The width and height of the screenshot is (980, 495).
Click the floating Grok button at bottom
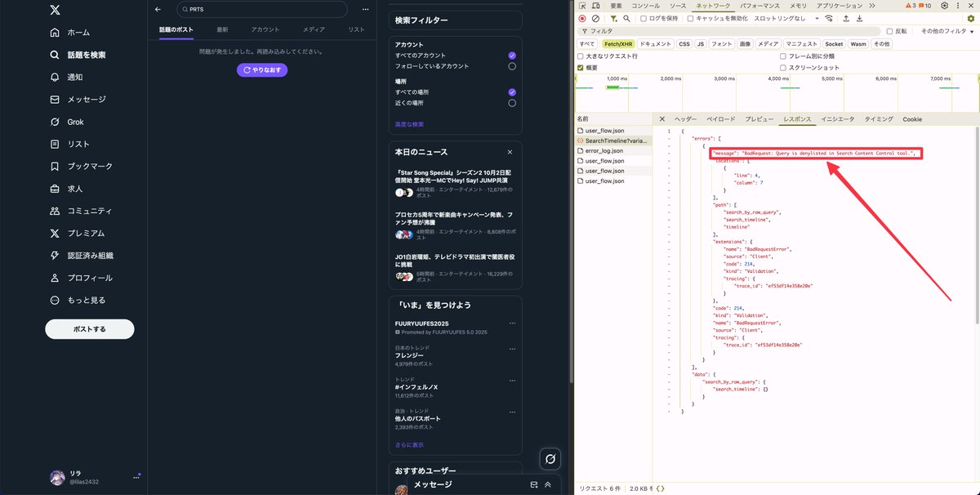[550, 459]
